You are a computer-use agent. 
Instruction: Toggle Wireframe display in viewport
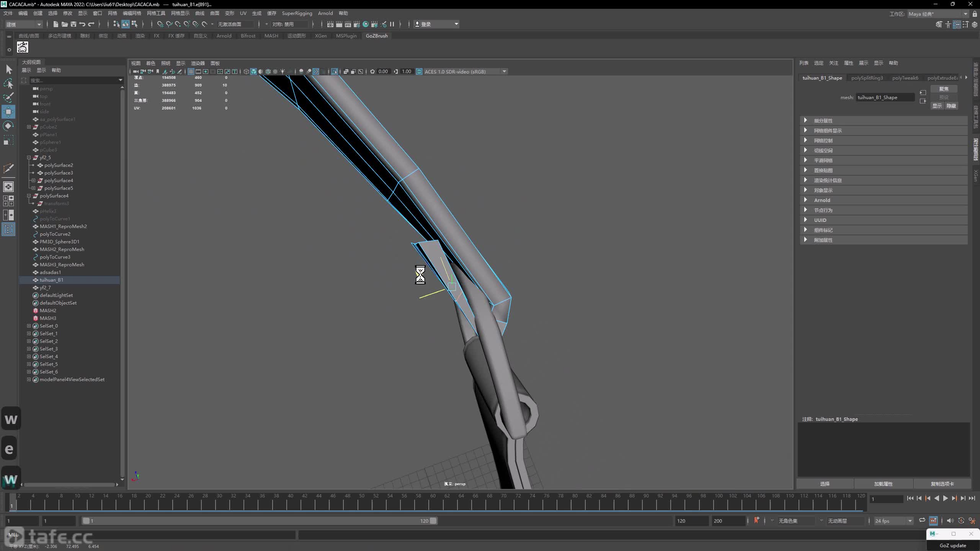246,72
